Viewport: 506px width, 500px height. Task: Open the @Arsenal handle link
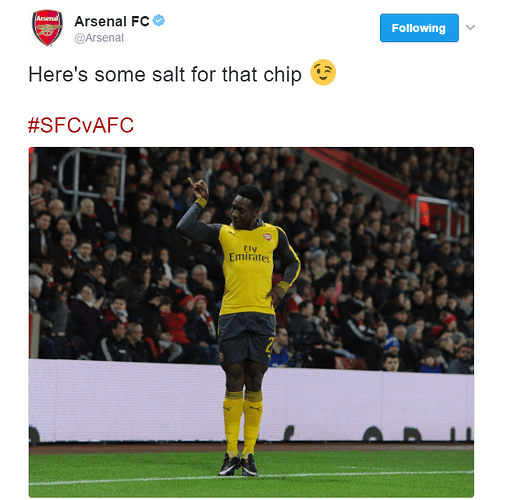point(99,38)
